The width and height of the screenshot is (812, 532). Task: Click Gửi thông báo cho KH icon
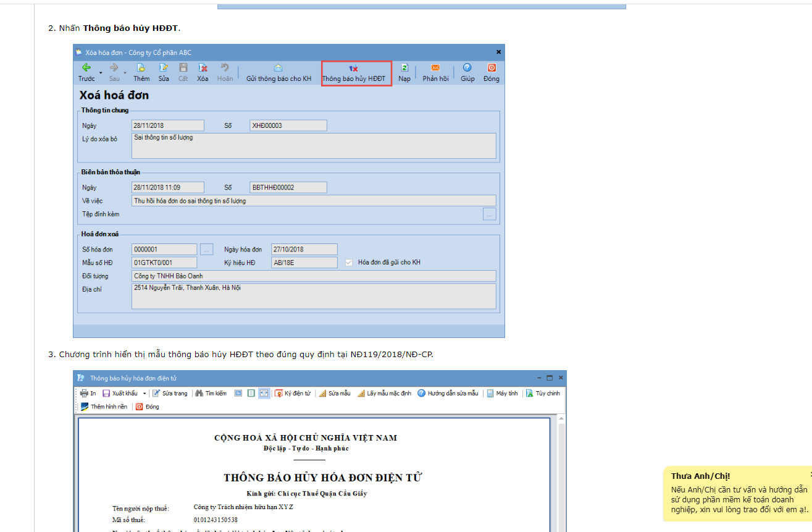tap(278, 69)
